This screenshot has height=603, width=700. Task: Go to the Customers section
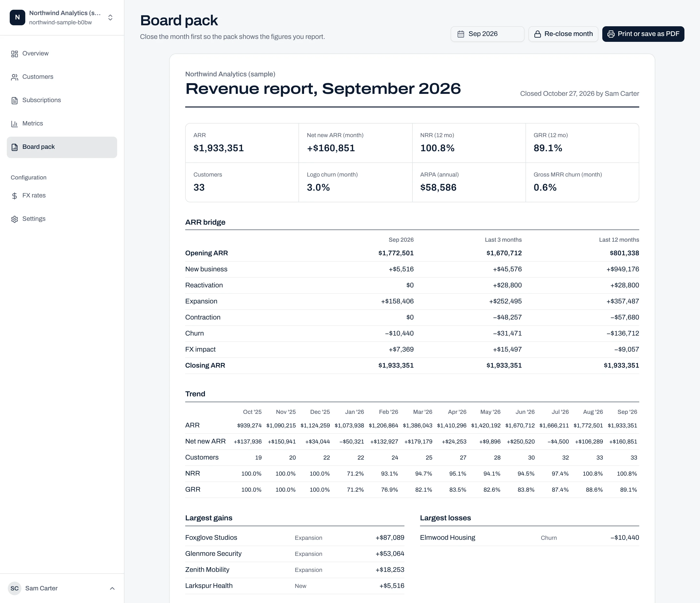pyautogui.click(x=62, y=77)
